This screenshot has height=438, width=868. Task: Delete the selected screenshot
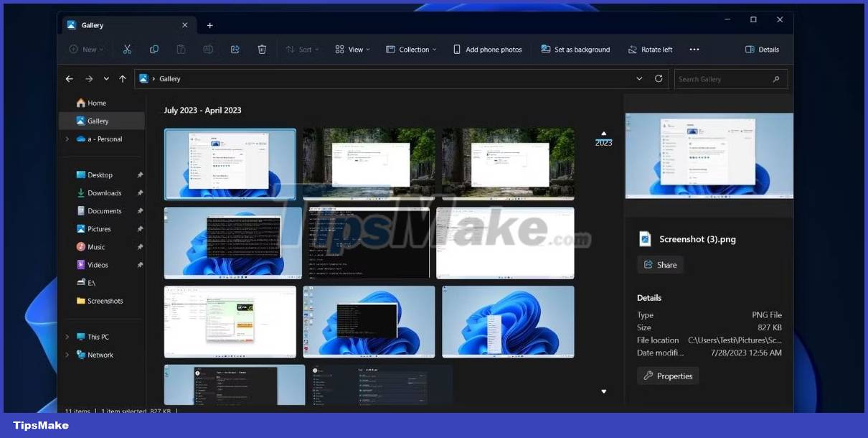tap(262, 49)
